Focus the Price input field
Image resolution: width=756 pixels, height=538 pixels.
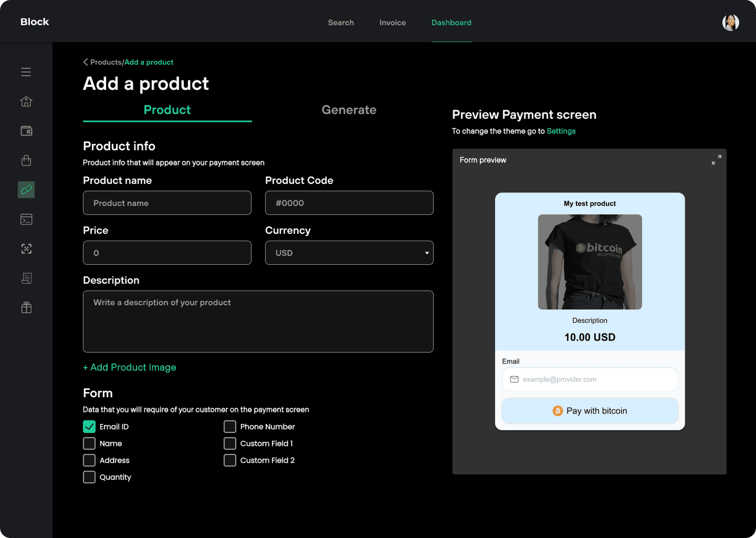(167, 253)
